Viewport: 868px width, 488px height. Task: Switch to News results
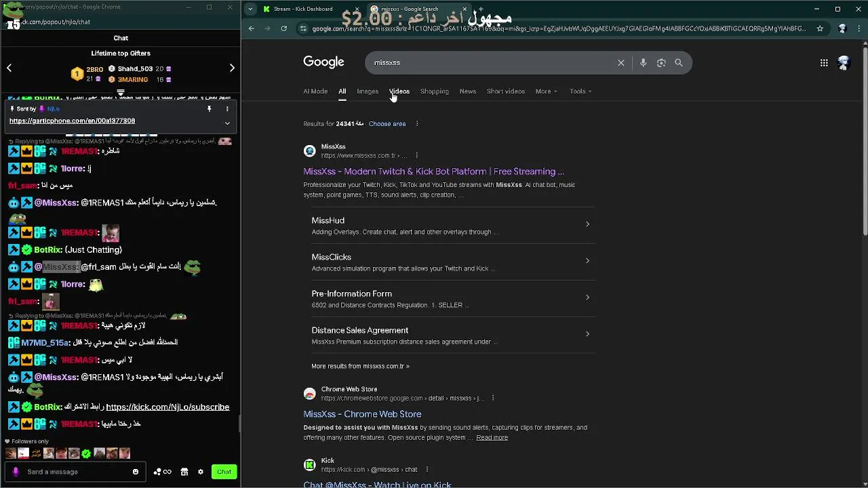(x=468, y=91)
